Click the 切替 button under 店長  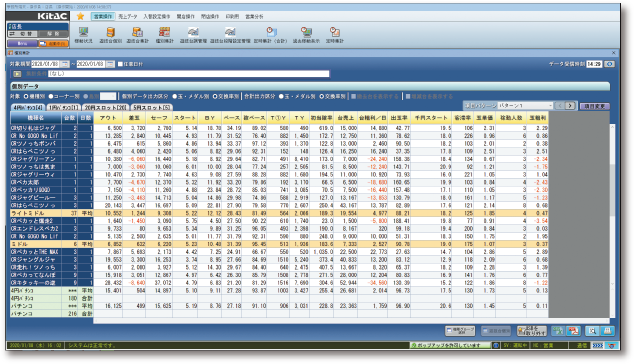[23, 34]
